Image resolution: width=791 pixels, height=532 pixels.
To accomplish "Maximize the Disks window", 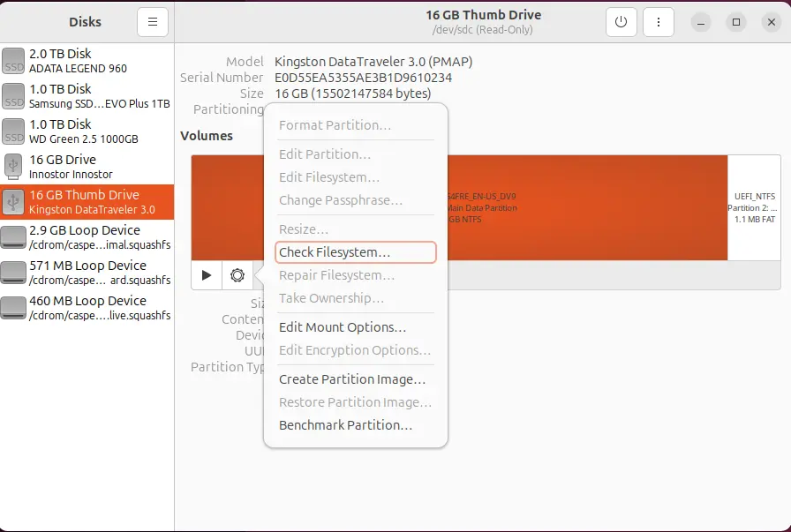I will (x=736, y=22).
